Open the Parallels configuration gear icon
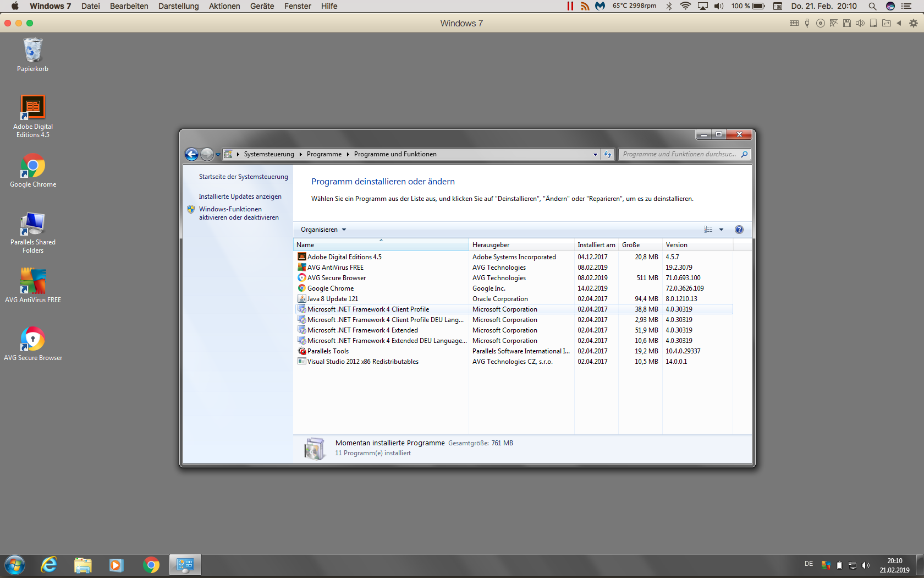Image resolution: width=924 pixels, height=578 pixels. click(x=914, y=23)
